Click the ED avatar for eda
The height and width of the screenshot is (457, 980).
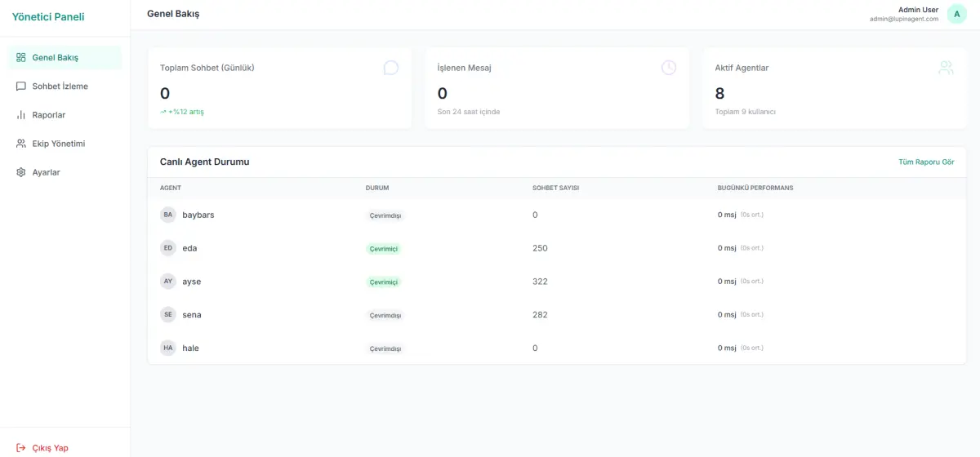[168, 248]
